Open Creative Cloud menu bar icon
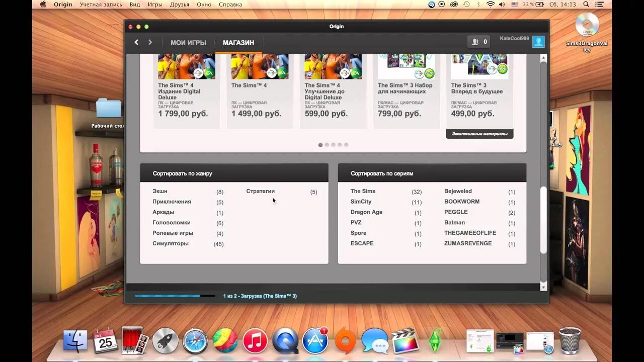Image resolution: width=644 pixels, height=362 pixels. 454,4
